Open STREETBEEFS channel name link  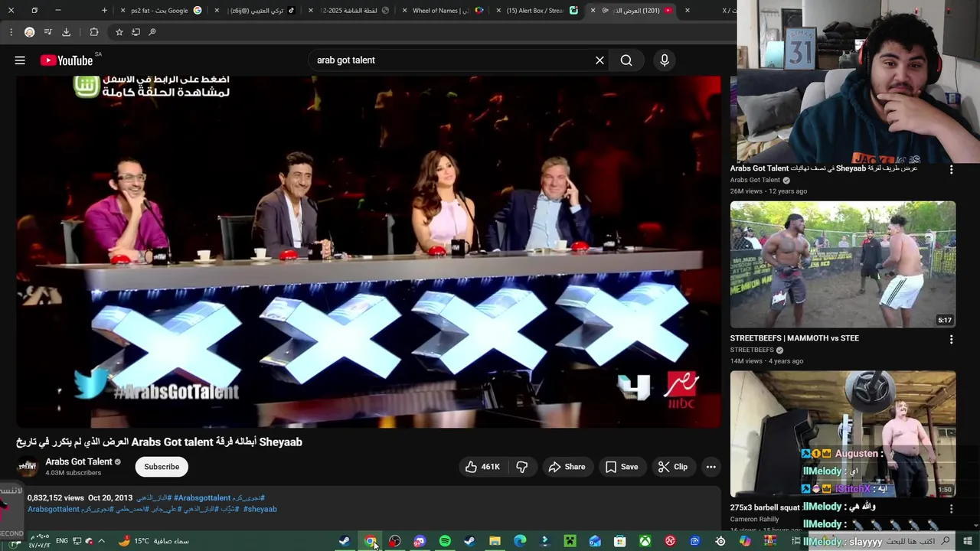click(752, 350)
